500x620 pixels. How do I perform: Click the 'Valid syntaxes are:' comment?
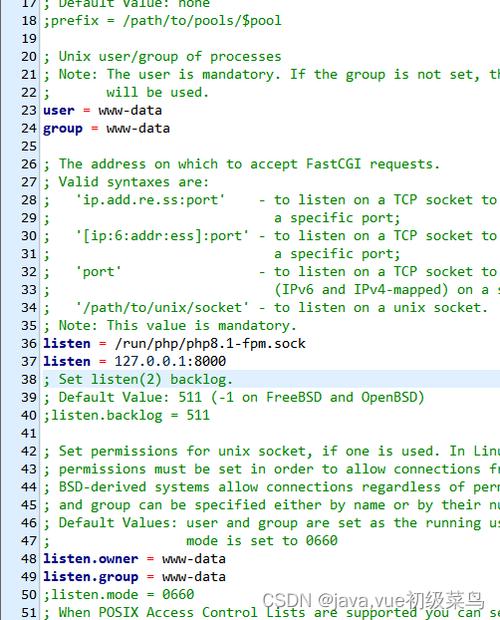click(126, 182)
